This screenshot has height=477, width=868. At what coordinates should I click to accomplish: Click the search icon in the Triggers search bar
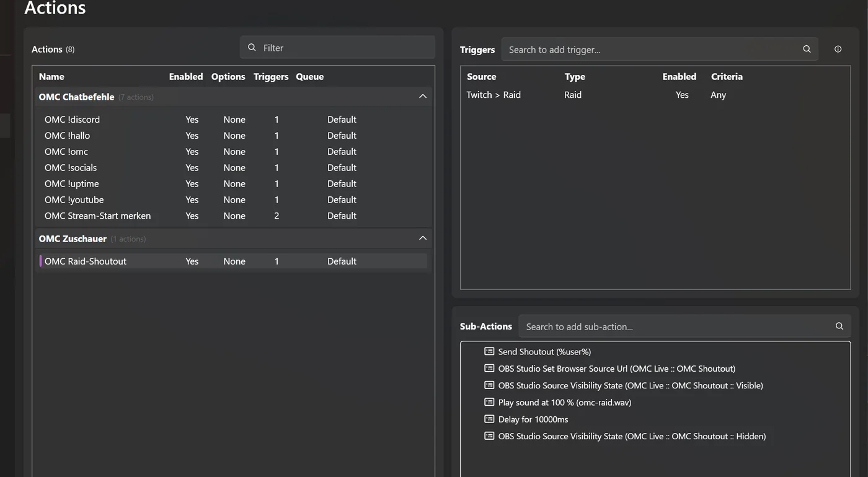pyautogui.click(x=807, y=50)
